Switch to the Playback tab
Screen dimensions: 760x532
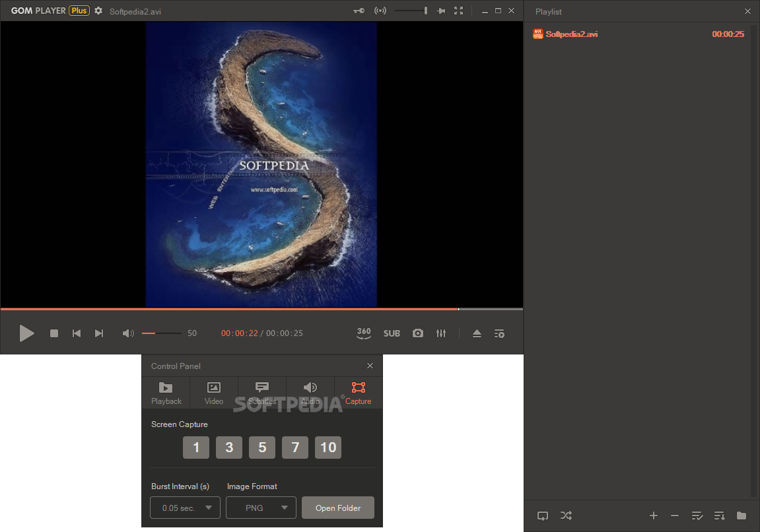tap(166, 393)
